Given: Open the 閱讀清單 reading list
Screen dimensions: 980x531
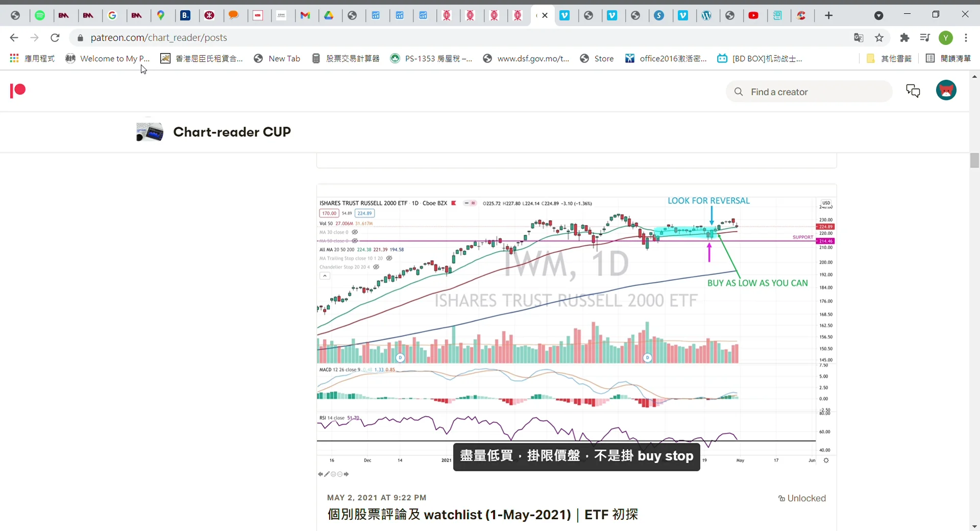Looking at the screenshot, I should 955,58.
